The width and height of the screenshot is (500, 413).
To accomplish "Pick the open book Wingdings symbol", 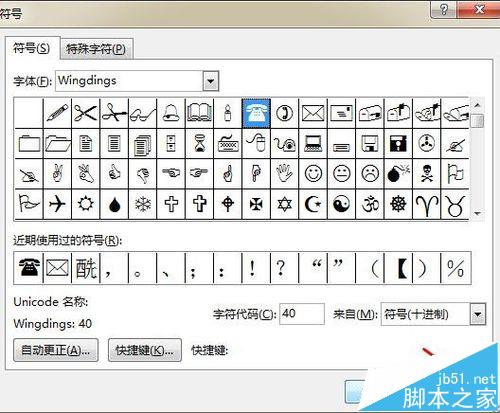I will (x=199, y=113).
